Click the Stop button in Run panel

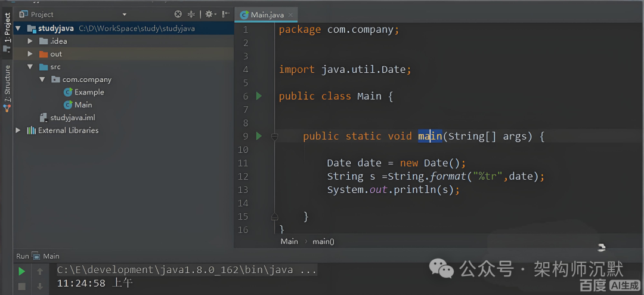pyautogui.click(x=22, y=285)
